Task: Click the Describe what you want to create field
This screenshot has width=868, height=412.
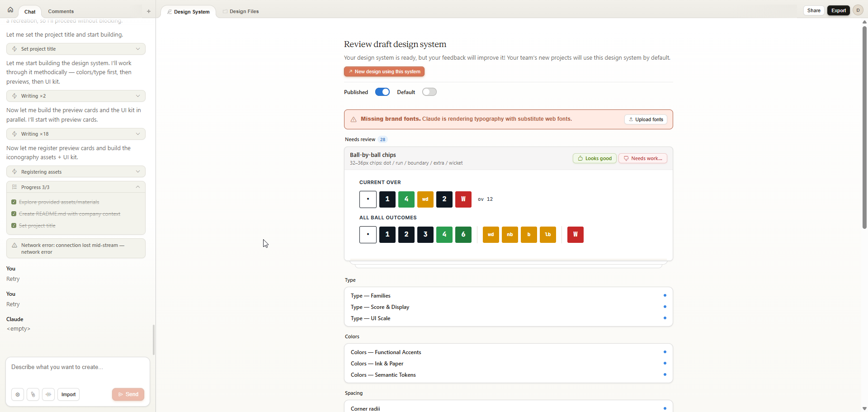Action: pos(78,367)
